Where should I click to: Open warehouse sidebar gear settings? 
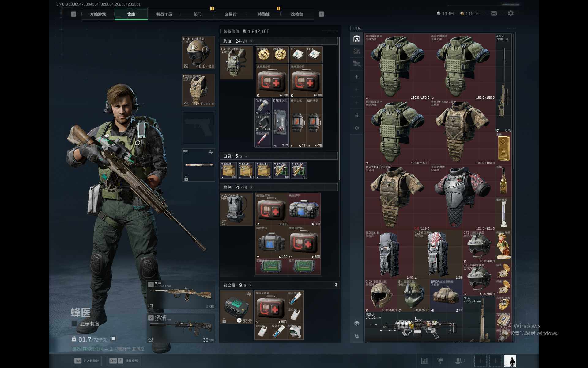(x=357, y=128)
